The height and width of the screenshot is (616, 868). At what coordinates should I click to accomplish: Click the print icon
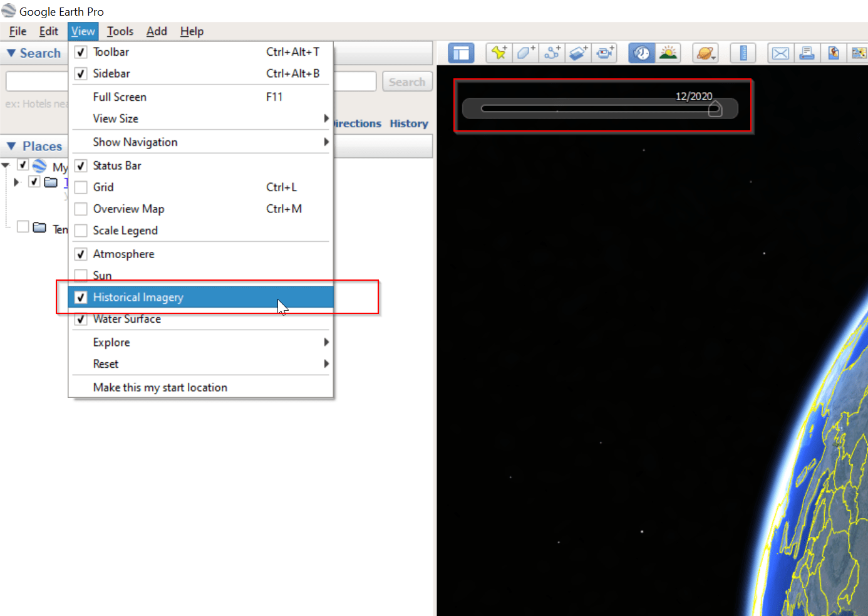click(x=807, y=53)
